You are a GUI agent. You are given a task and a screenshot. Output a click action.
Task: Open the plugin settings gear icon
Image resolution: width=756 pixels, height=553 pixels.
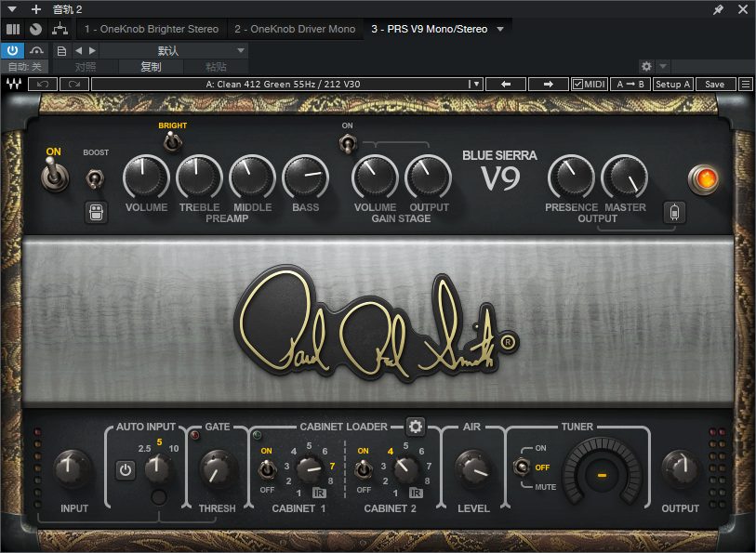click(646, 66)
